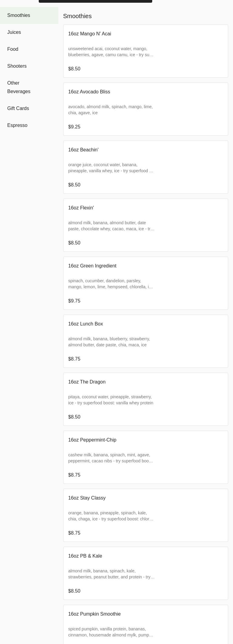Select the Smoothies category in sidebar

tap(19, 15)
